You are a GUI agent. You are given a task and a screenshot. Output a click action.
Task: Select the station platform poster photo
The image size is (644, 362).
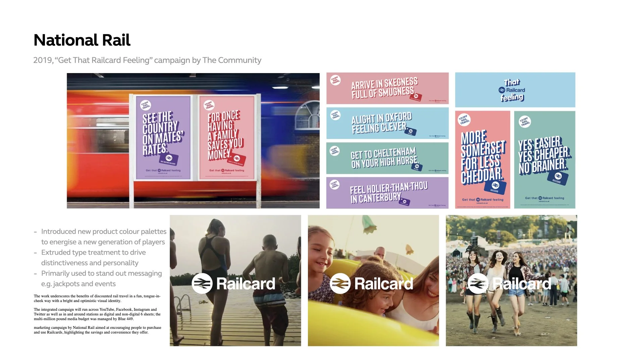[x=193, y=141]
